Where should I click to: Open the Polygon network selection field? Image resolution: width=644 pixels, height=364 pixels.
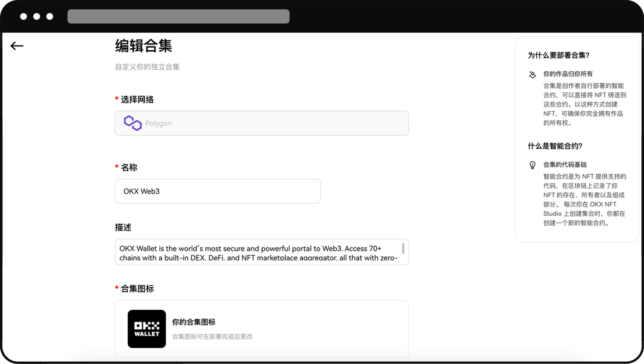click(262, 123)
